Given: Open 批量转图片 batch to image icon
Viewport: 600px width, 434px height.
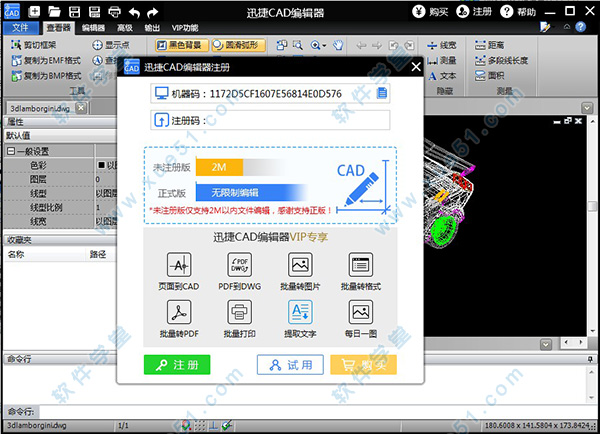Looking at the screenshot, I should pos(300,265).
